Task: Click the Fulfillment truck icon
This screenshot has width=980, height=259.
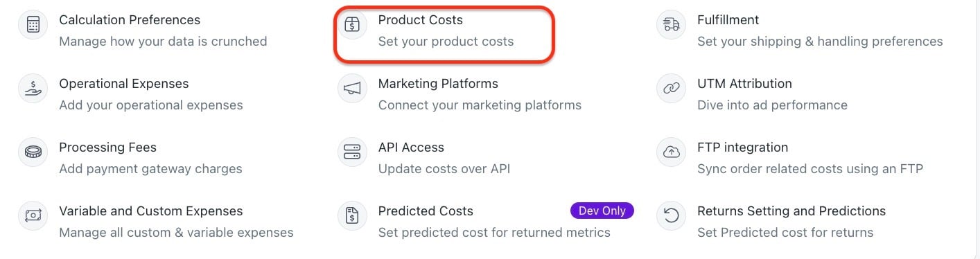Action: pos(671,25)
